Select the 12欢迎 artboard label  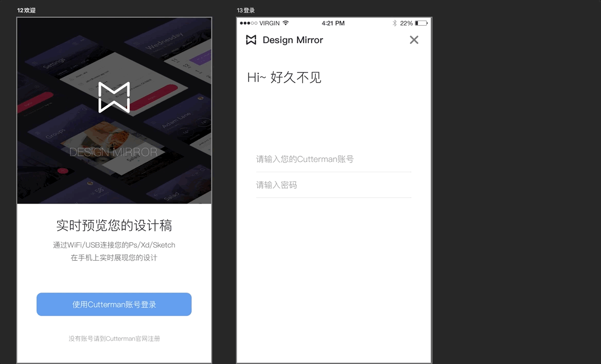26,10
